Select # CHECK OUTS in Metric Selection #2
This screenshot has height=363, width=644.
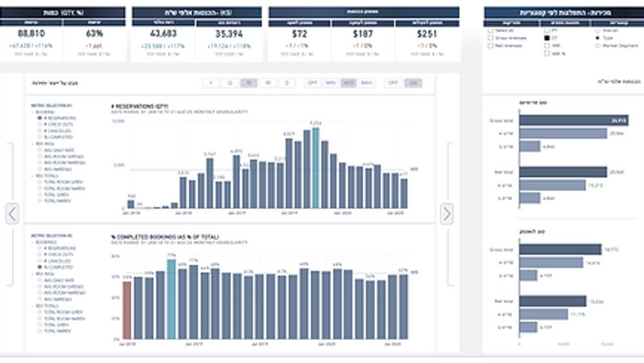(x=40, y=255)
